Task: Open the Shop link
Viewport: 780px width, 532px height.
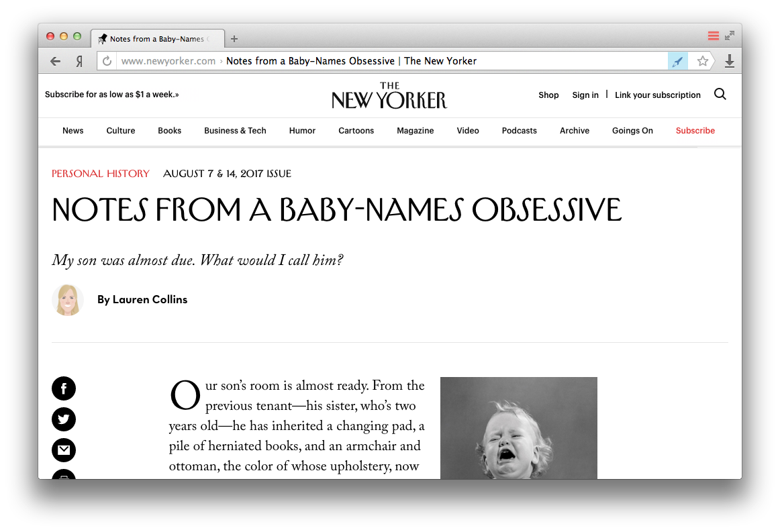Action: (x=548, y=95)
